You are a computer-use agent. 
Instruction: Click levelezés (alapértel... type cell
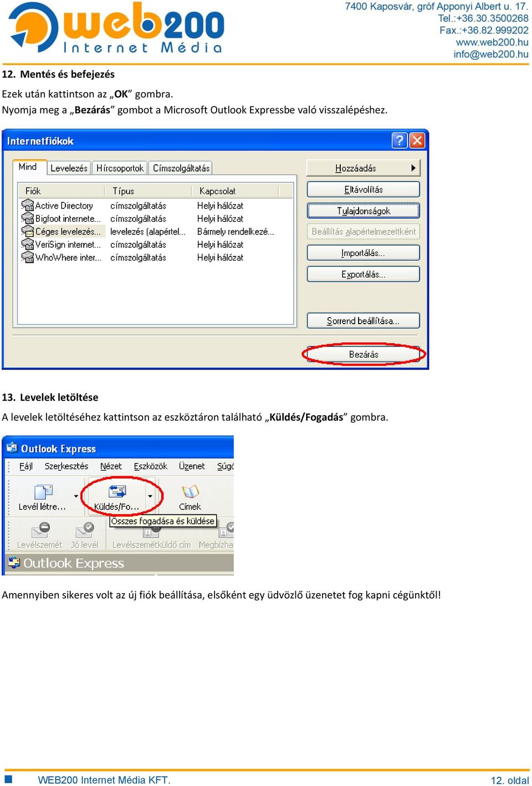pyautogui.click(x=147, y=232)
